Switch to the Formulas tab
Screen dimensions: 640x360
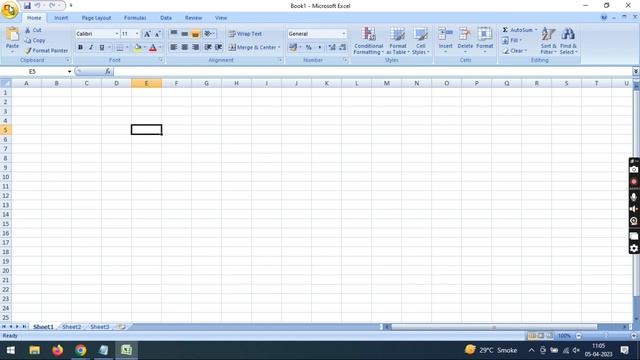coord(135,18)
